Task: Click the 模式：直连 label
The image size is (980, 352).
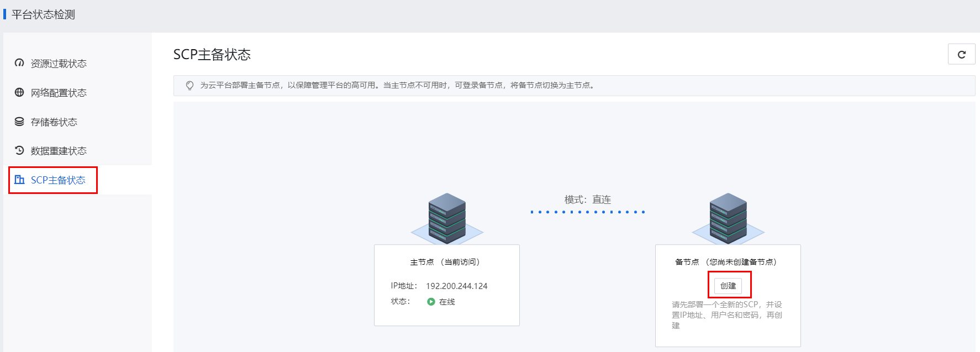Action: pos(588,199)
